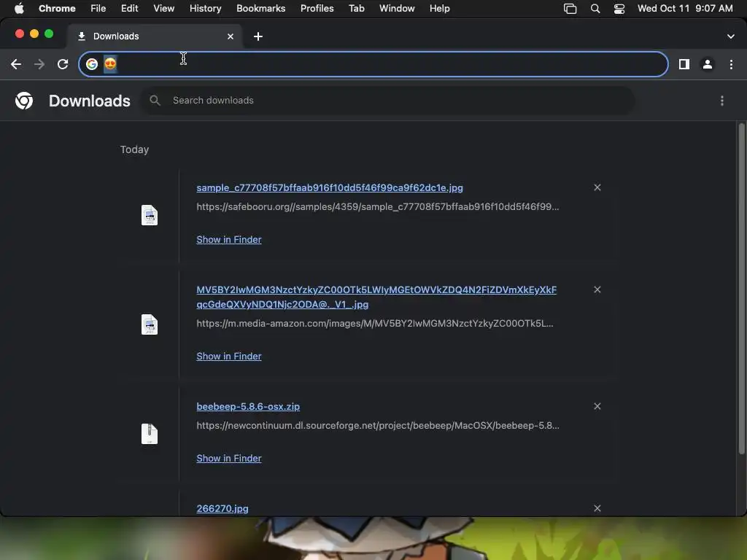Screen dimensions: 747x560
Task: Show beebeep zip in Finder
Action: (x=229, y=458)
